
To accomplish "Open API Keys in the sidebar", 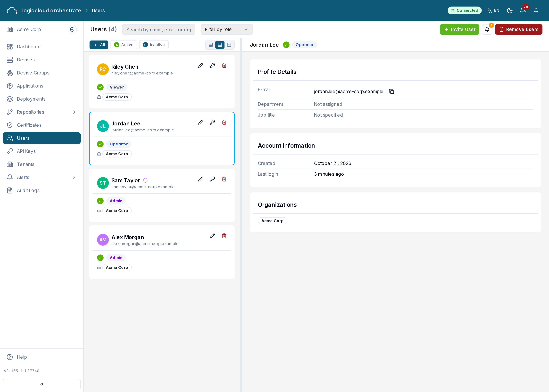I will click(x=42, y=151).
